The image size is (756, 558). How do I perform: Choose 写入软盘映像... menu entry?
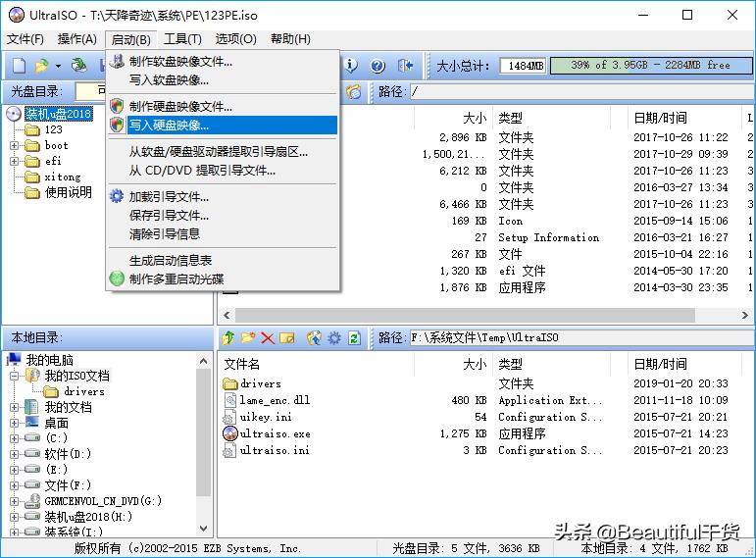223,80
